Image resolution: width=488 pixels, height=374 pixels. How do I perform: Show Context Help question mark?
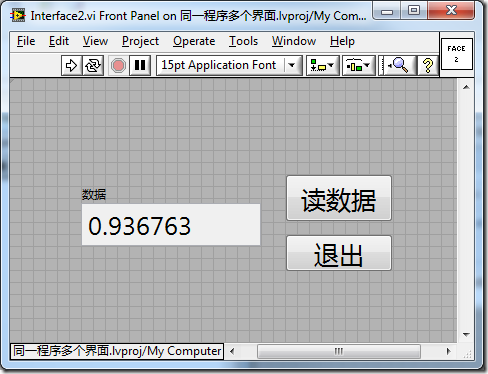[x=428, y=65]
